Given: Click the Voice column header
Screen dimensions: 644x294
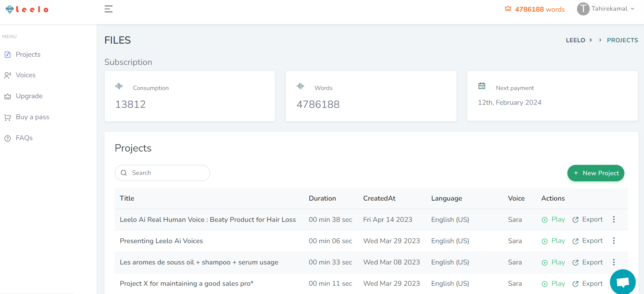Looking at the screenshot, I should pyautogui.click(x=516, y=198).
